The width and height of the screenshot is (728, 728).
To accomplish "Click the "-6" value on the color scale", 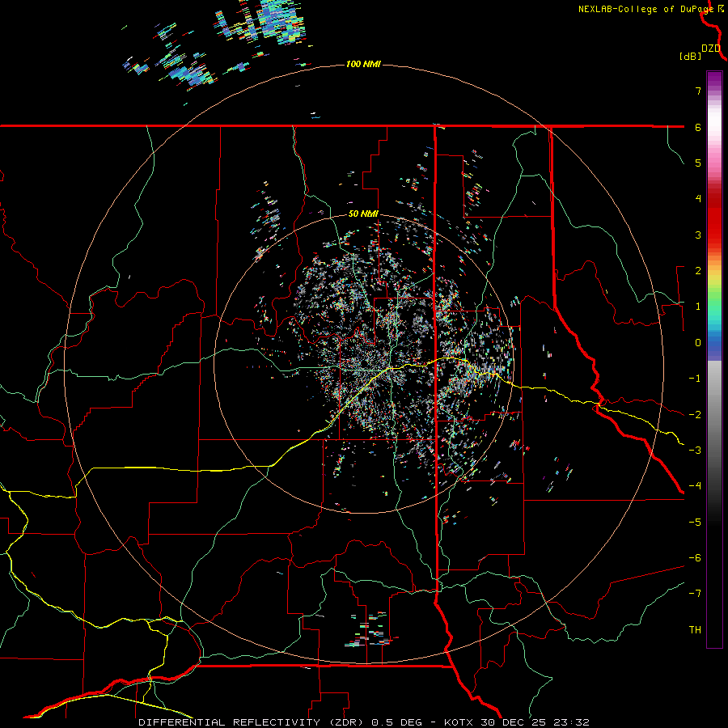I will click(x=695, y=558).
